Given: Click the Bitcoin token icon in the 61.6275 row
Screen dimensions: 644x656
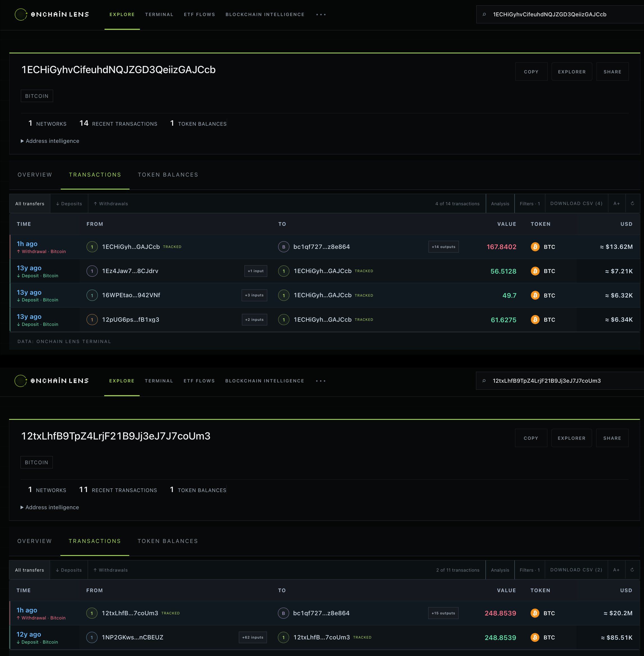Looking at the screenshot, I should [535, 319].
